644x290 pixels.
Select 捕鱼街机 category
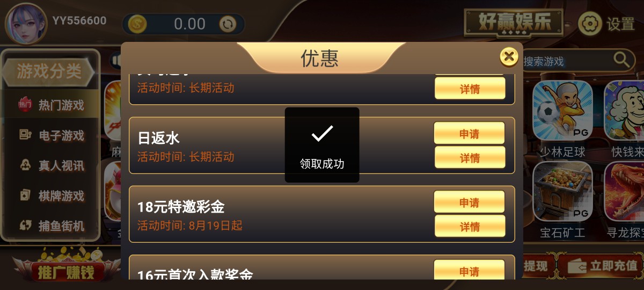51,226
